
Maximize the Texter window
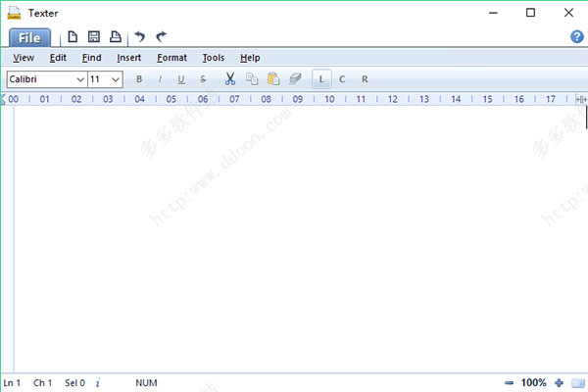[530, 13]
